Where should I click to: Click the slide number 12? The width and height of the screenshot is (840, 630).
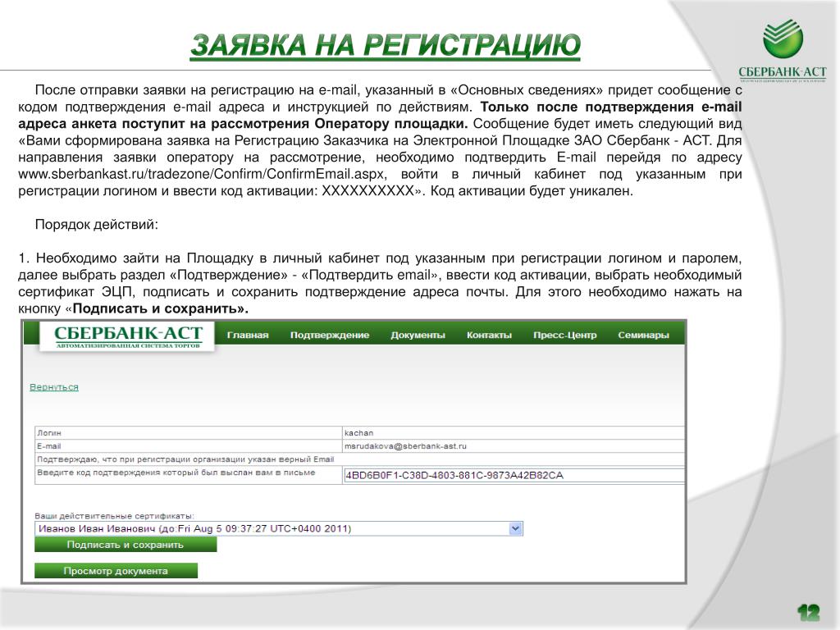point(808,612)
